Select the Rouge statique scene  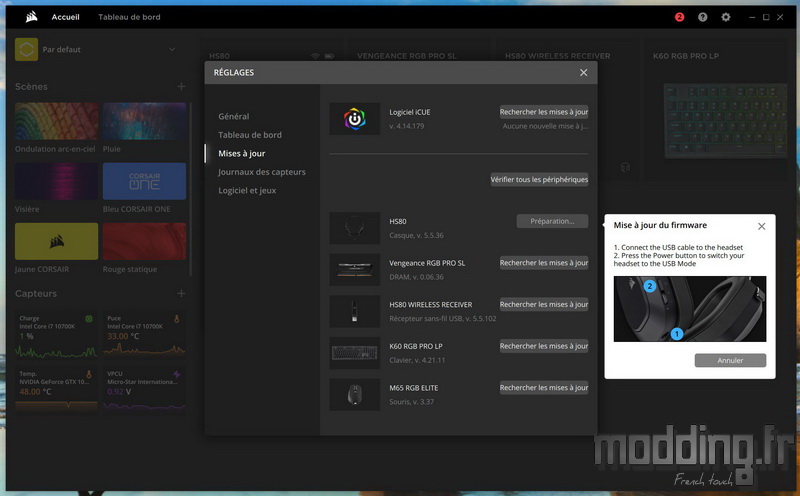(144, 241)
